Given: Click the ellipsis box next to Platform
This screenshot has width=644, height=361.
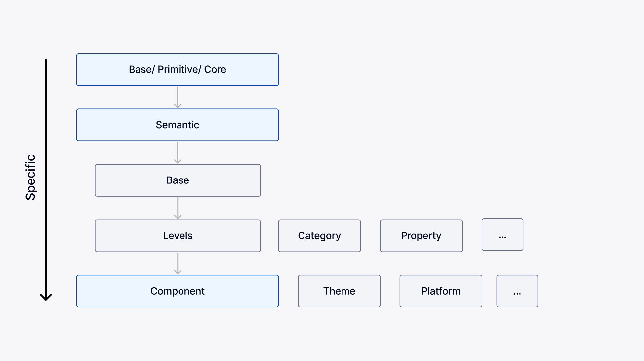Looking at the screenshot, I should (x=517, y=291).
